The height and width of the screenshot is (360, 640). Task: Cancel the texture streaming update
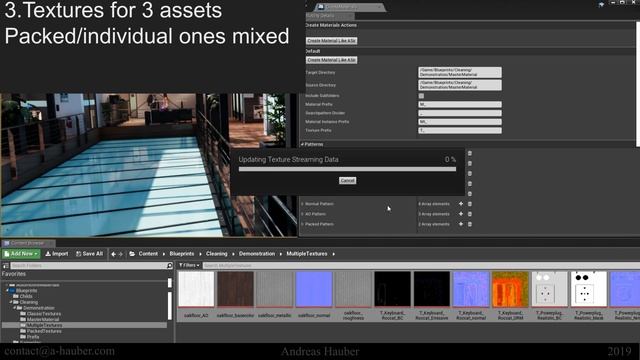(x=347, y=180)
